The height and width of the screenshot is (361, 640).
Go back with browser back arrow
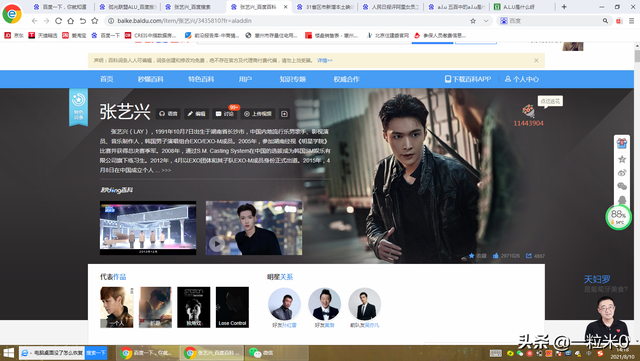coord(34,21)
